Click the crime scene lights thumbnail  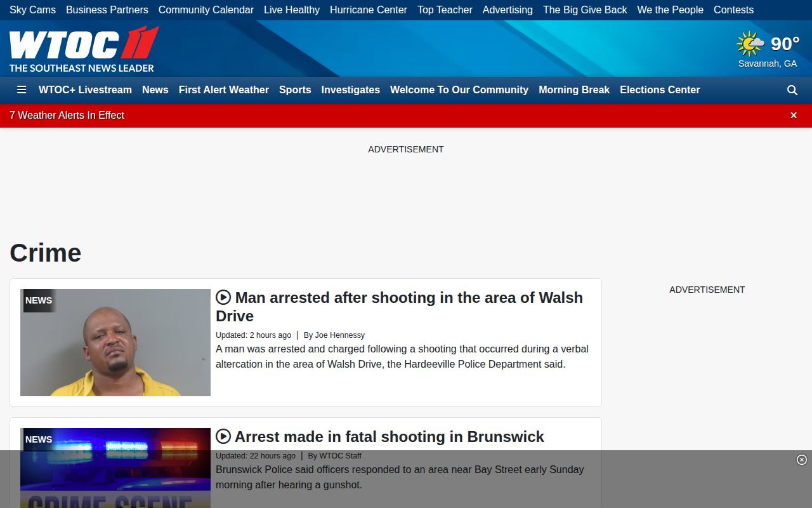(115, 468)
